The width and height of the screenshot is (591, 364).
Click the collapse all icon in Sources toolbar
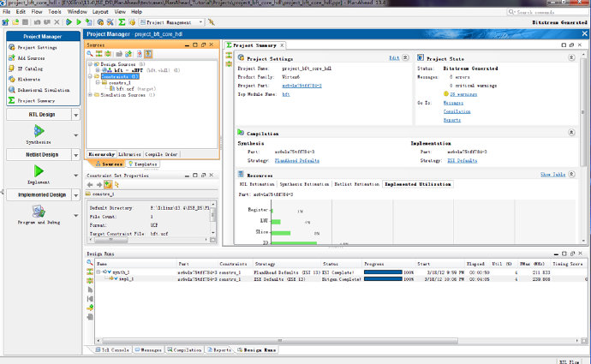pyautogui.click(x=99, y=54)
